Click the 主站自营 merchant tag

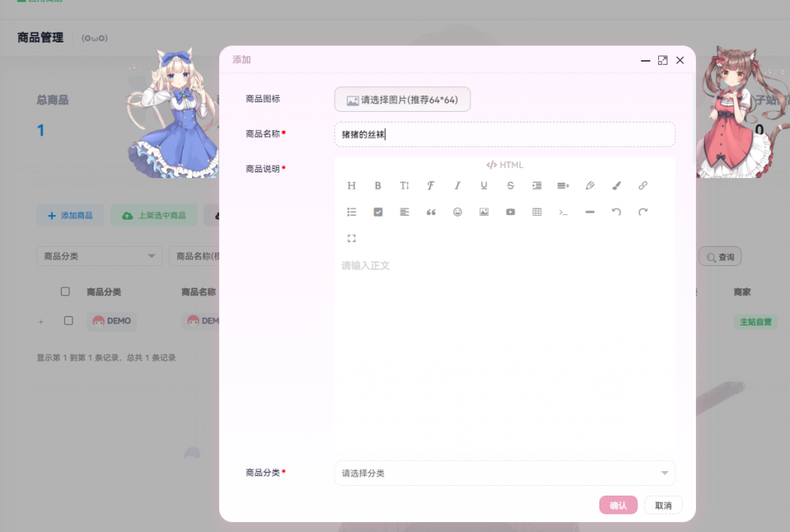click(x=755, y=322)
